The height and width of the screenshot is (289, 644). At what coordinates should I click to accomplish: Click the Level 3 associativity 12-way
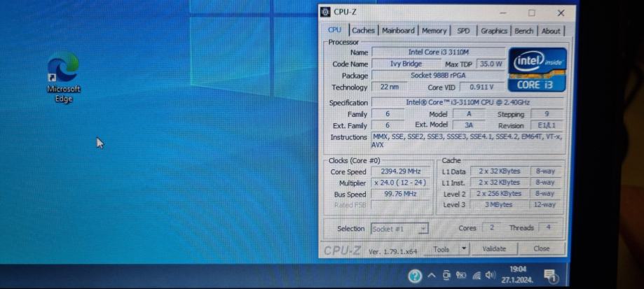coord(546,204)
